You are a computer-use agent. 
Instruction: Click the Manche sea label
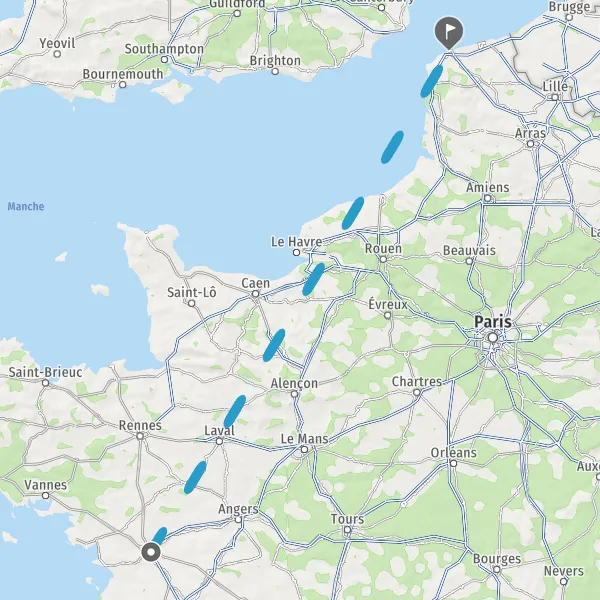coord(26,207)
